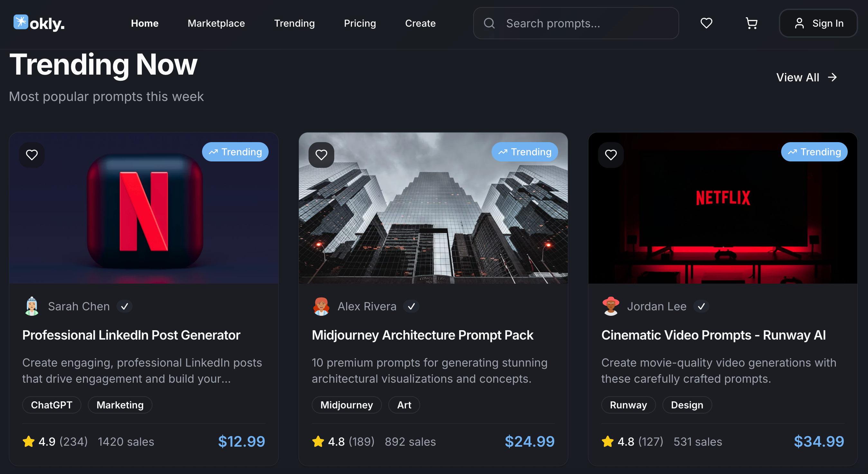The image size is (868, 474).
Task: Go to the Marketplace nav item
Action: [x=216, y=23]
